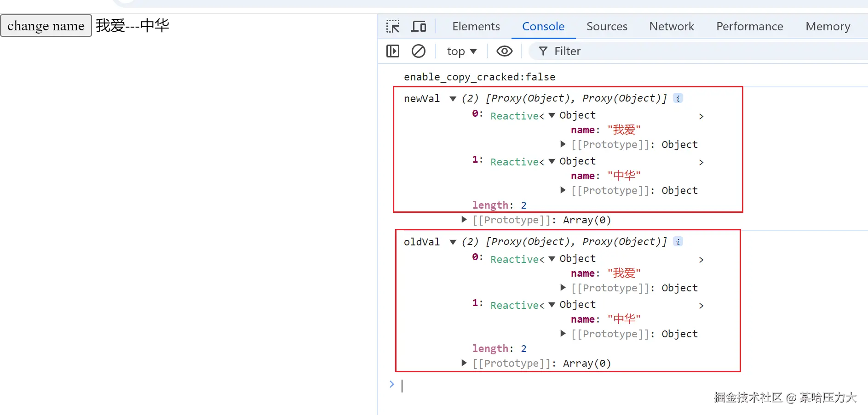Click the oldVal info badge
Screen dimensions: 868x415
(678, 241)
